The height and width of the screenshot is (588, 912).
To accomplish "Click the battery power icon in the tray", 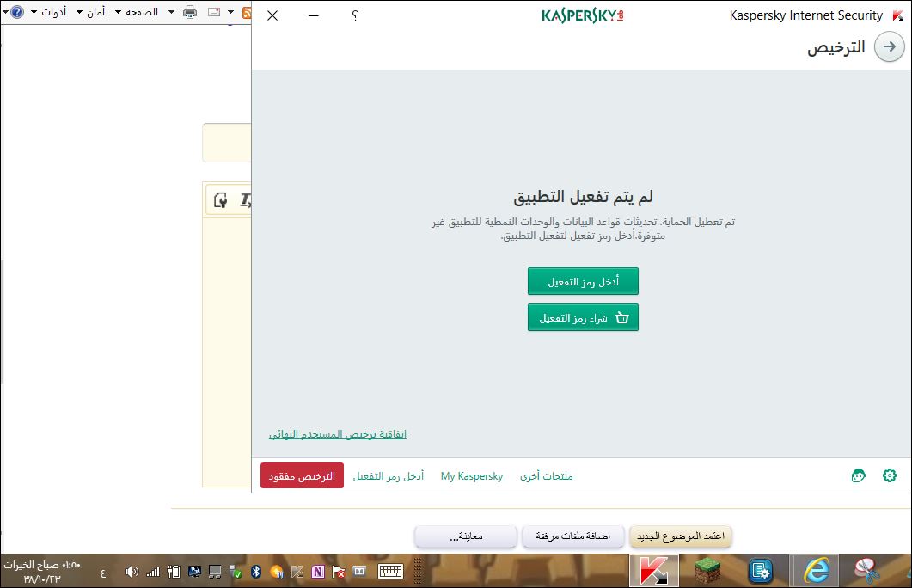I will (x=174, y=572).
